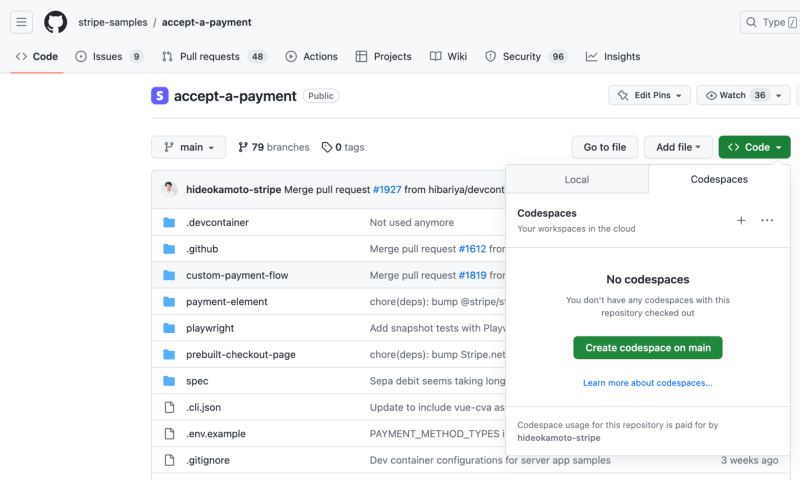Select the Code tab
Image resolution: width=800 pixels, height=480 pixels.
37,57
